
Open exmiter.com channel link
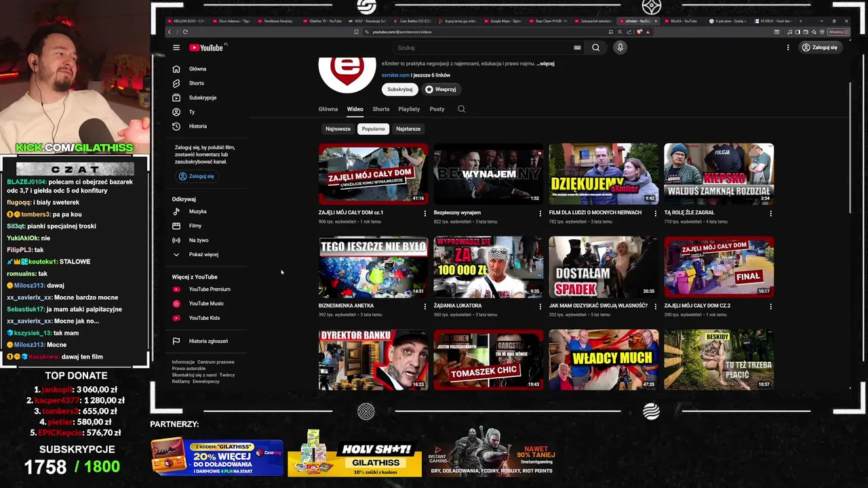395,75
